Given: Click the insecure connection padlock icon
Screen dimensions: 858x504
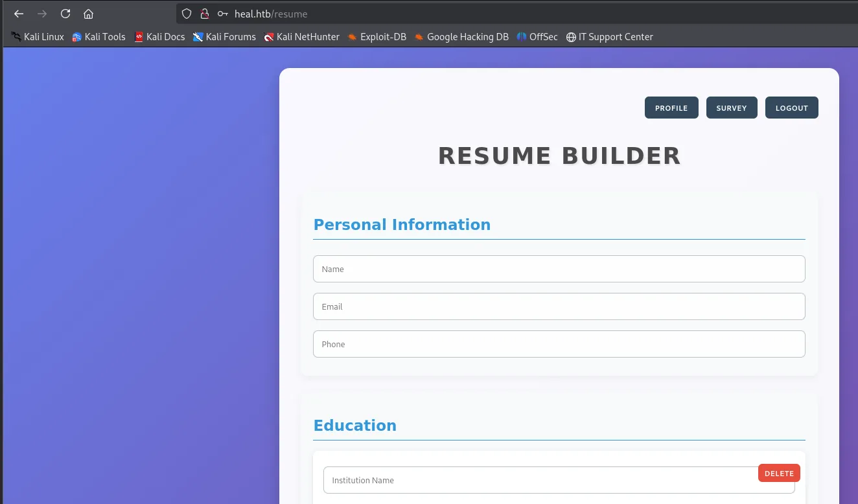Looking at the screenshot, I should point(205,14).
